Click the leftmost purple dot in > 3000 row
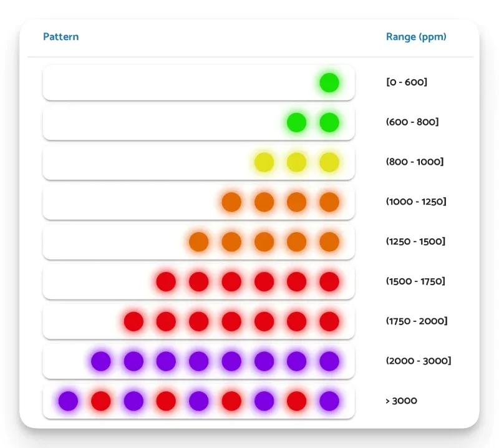The image size is (499, 448). coord(68,401)
